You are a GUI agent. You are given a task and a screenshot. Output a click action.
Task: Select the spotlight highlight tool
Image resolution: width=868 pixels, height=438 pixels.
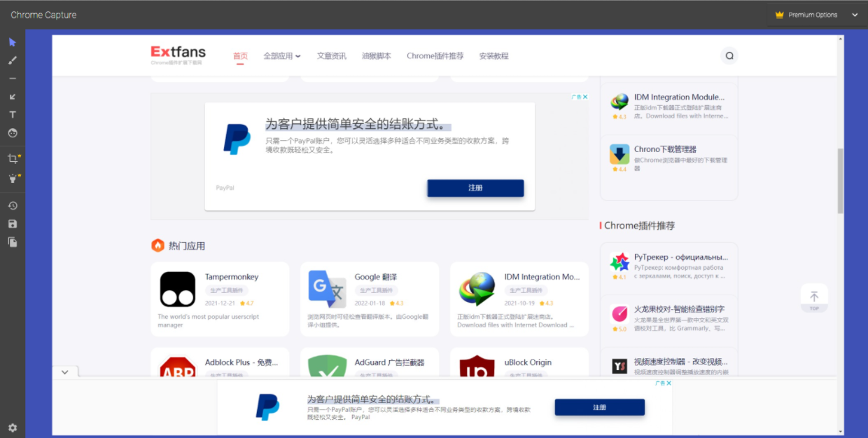coord(12,179)
